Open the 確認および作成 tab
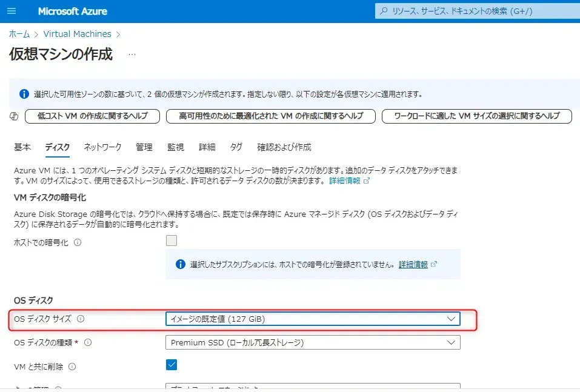 pos(284,147)
